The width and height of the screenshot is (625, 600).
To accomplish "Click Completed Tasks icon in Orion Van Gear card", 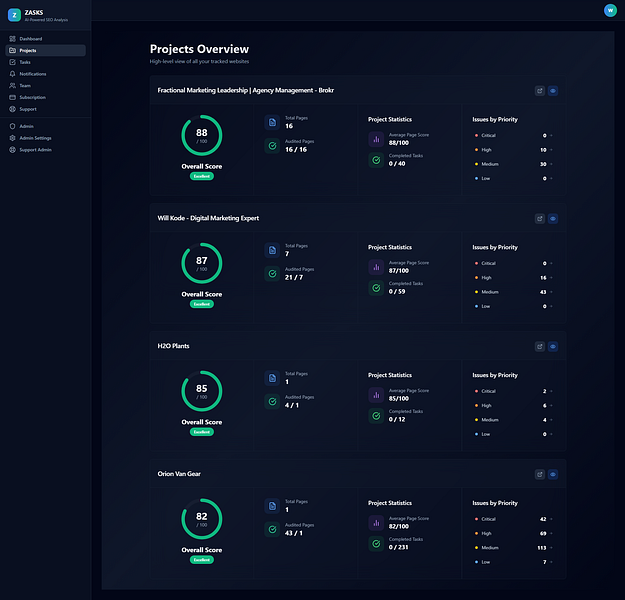I will click(376, 544).
